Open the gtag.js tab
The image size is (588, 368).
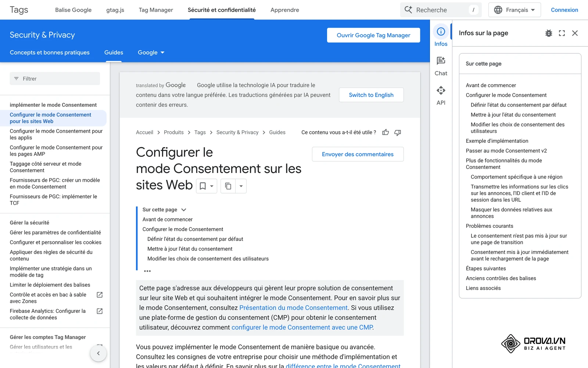pos(115,10)
